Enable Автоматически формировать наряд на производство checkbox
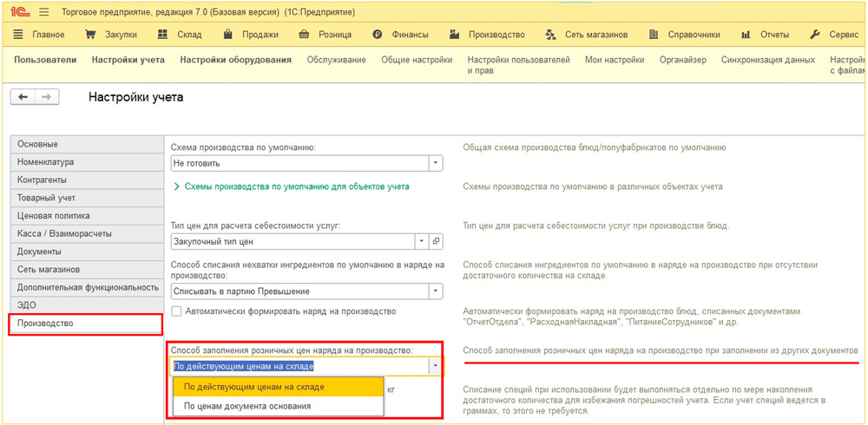The width and height of the screenshot is (868, 425). pos(177,311)
